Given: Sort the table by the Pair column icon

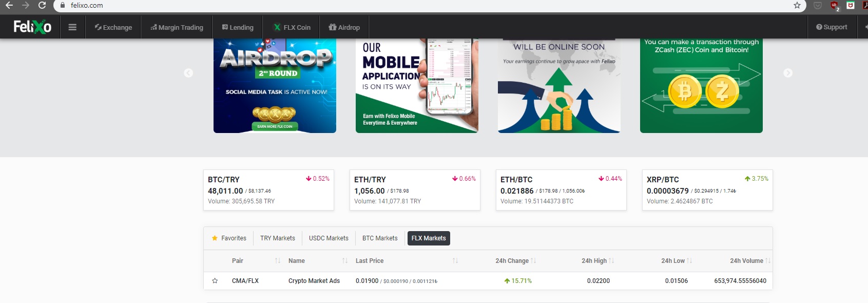Looking at the screenshot, I should tap(278, 261).
